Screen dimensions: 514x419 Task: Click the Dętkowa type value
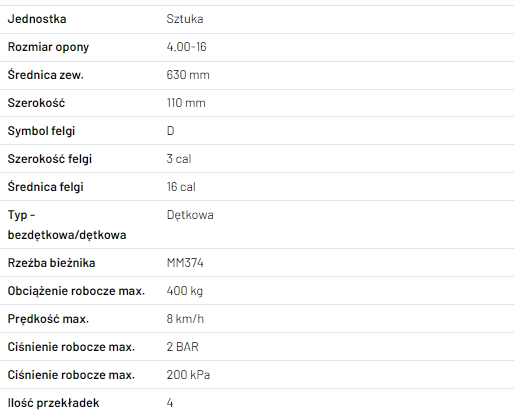coord(190,215)
